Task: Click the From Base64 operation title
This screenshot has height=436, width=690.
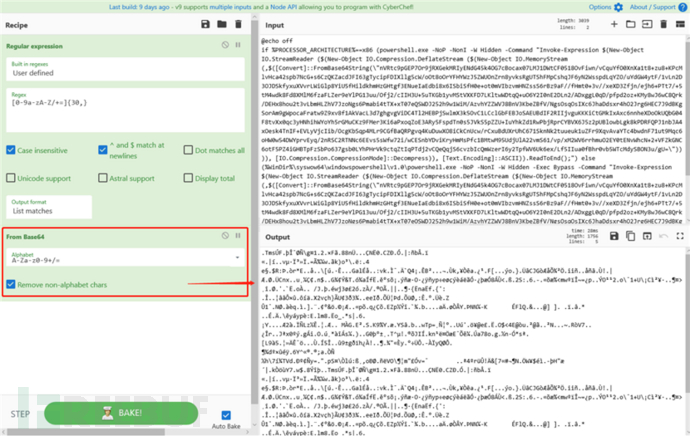Action: 25,237
